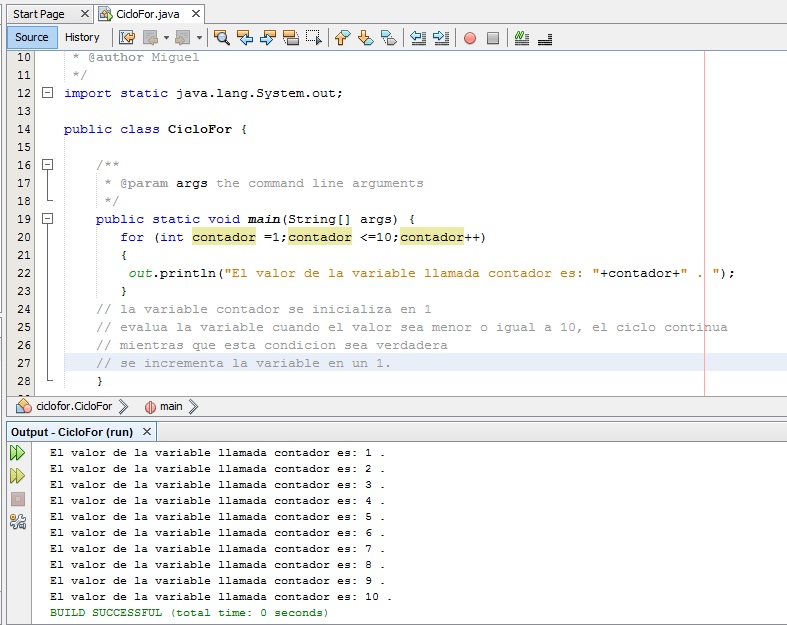Toggle Bookmark on current line
This screenshot has height=625, width=787.
pyautogui.click(x=389, y=38)
